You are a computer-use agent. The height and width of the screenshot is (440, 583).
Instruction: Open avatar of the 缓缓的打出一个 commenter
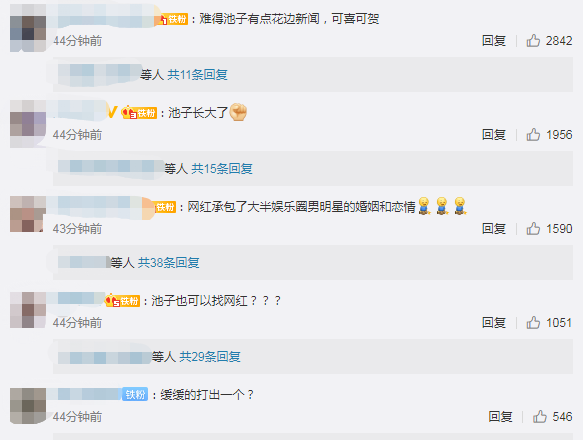(28, 406)
